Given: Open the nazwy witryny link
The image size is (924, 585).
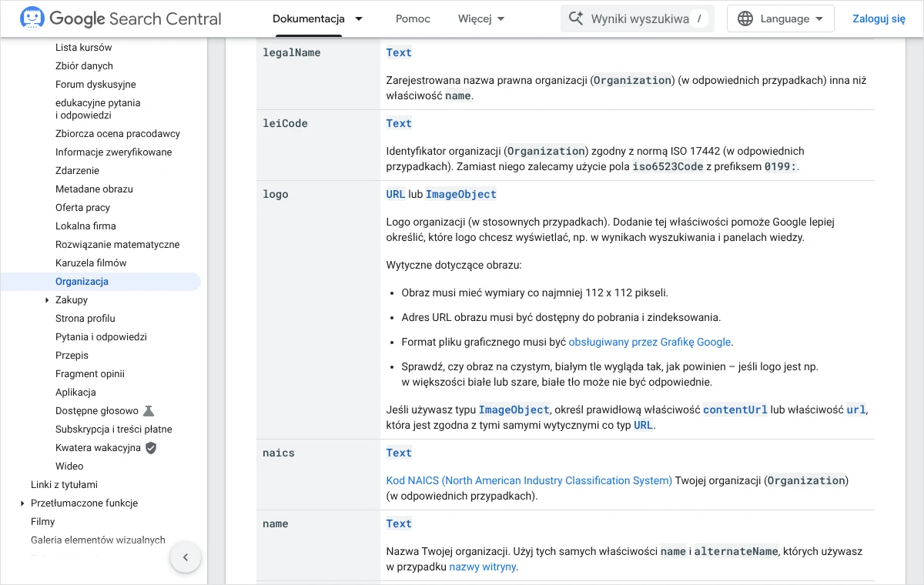Looking at the screenshot, I should pos(483,567).
